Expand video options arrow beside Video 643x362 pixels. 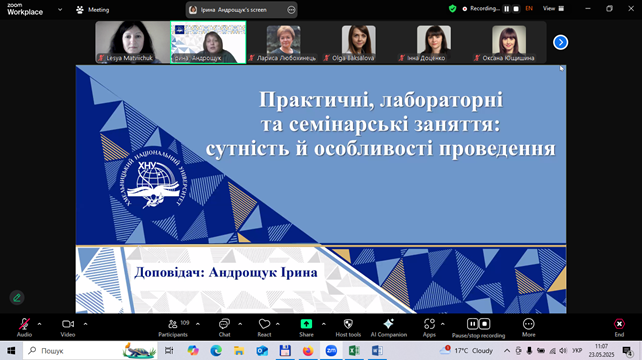[85, 324]
